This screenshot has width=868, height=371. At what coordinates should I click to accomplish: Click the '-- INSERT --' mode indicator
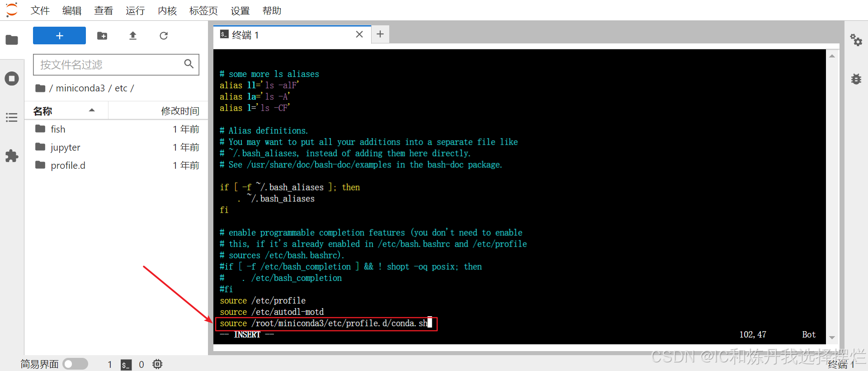tap(247, 334)
